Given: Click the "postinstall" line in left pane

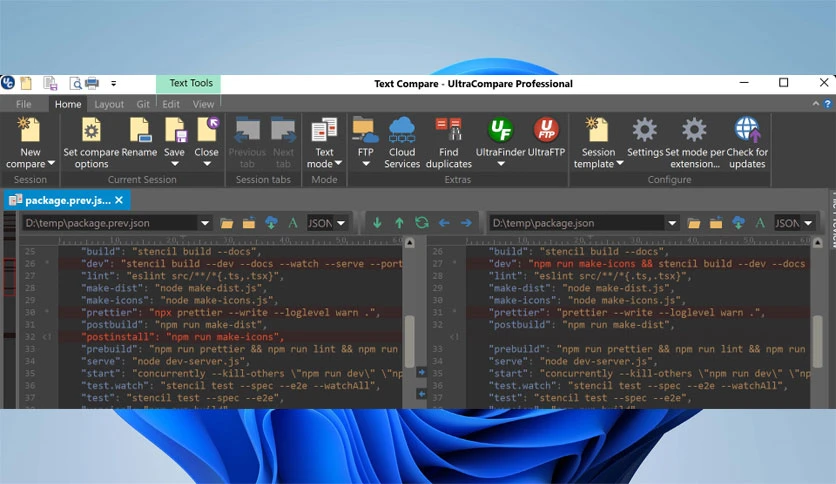Looking at the screenshot, I should 182,337.
